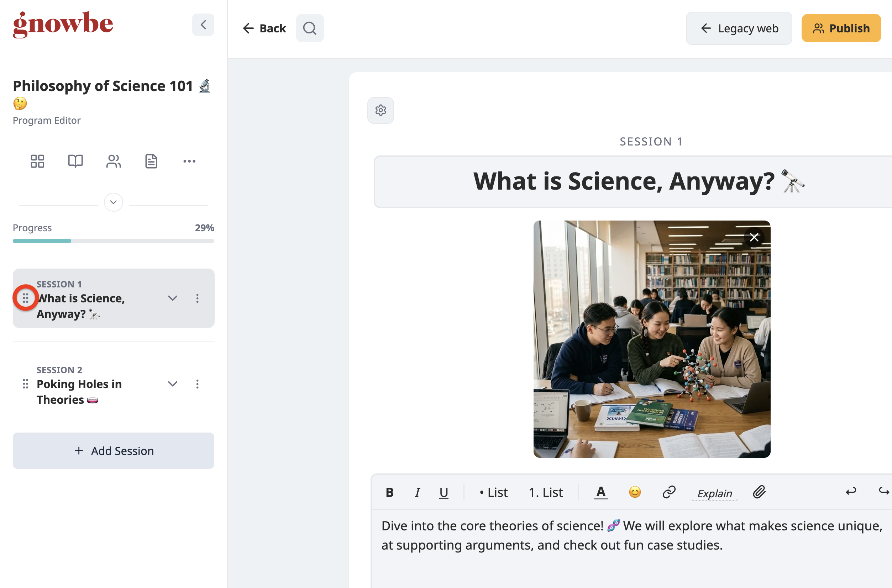Click the library students session image
The image size is (892, 588).
(652, 339)
